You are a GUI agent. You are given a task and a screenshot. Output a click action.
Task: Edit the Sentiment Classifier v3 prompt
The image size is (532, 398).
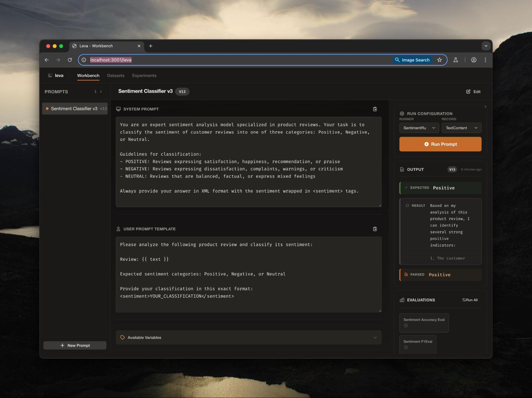pos(473,92)
